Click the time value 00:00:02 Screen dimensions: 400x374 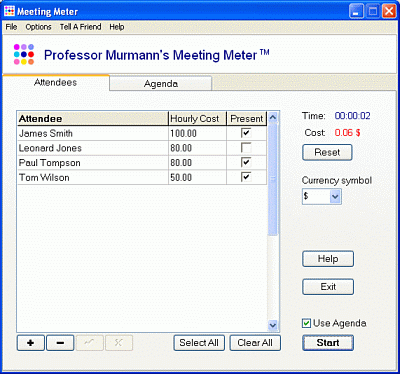353,116
